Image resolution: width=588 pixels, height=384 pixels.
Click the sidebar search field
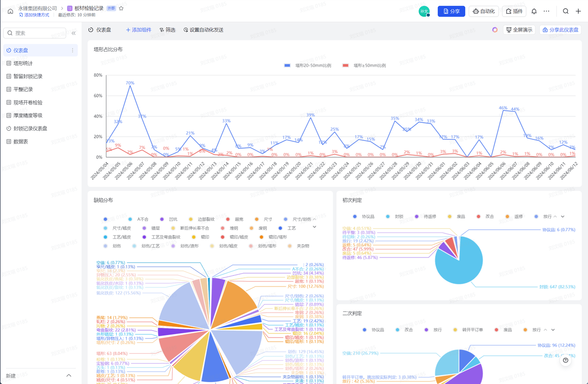tap(34, 33)
